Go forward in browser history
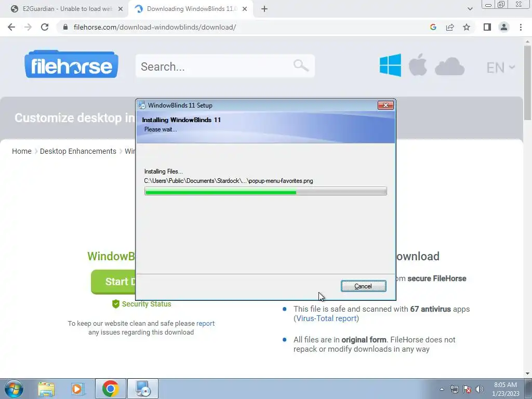The image size is (532, 399). 28,27
